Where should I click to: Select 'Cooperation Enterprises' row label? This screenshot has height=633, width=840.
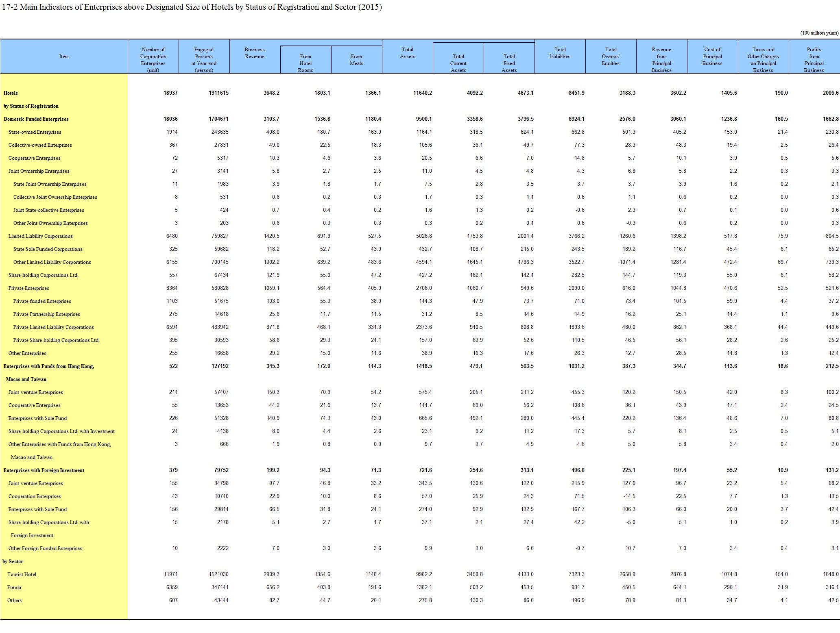coord(35,496)
